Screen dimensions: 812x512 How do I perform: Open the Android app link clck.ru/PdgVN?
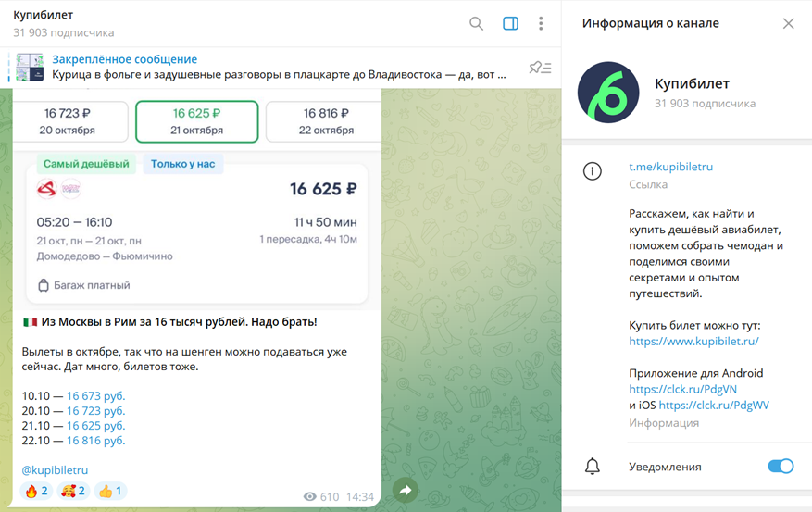682,389
